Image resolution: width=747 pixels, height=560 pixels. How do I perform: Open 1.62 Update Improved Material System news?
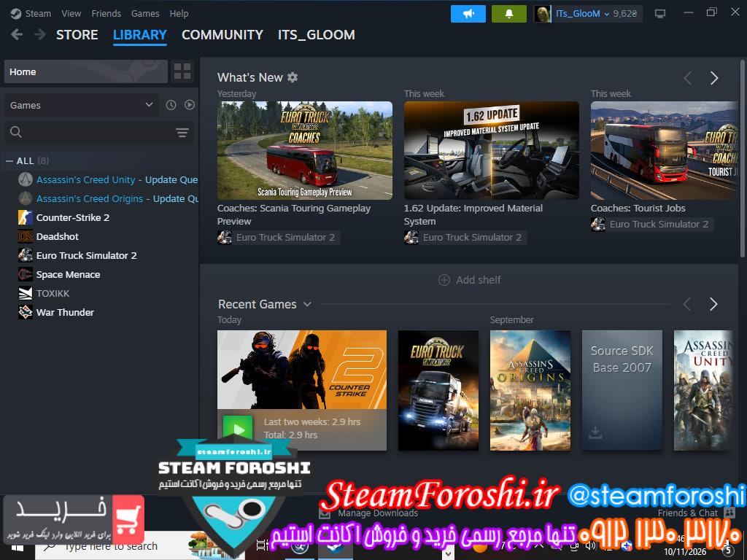tap(492, 150)
